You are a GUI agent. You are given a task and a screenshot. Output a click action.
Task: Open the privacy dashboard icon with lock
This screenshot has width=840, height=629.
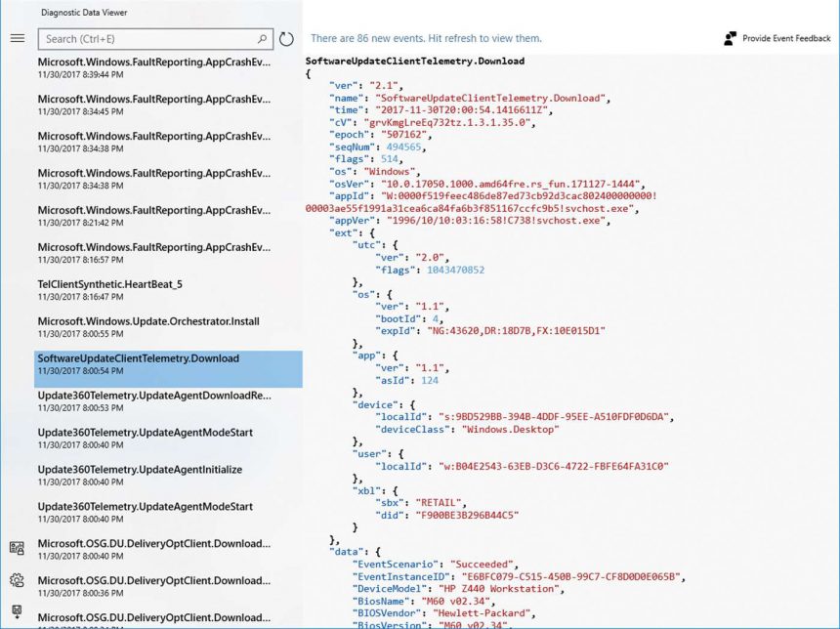pos(18,548)
